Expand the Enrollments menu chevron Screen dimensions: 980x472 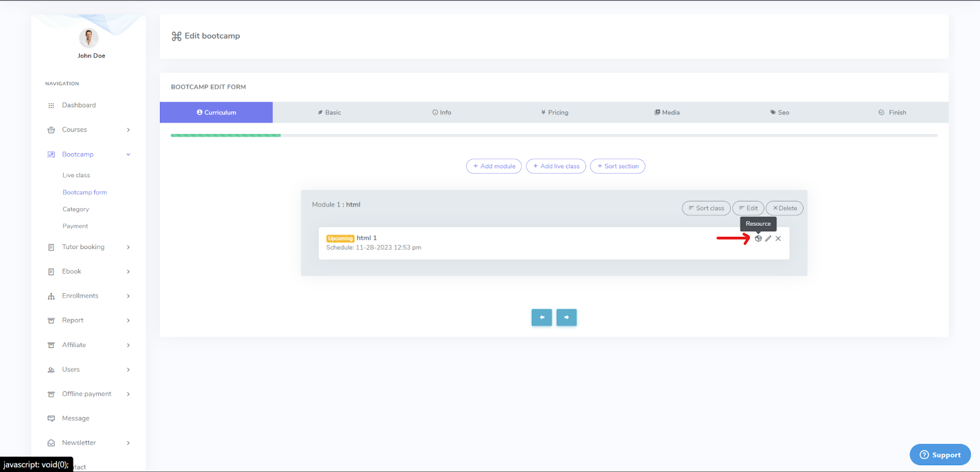tap(129, 296)
